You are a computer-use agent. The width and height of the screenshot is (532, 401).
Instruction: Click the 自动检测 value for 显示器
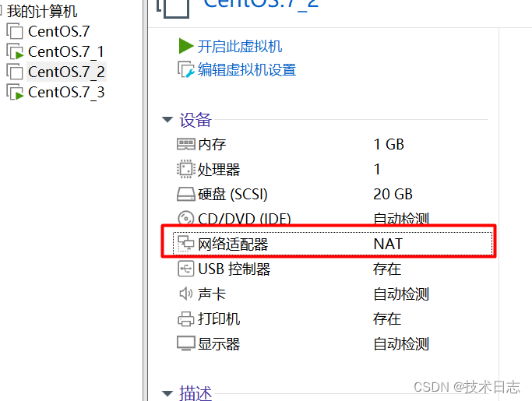[x=401, y=343]
